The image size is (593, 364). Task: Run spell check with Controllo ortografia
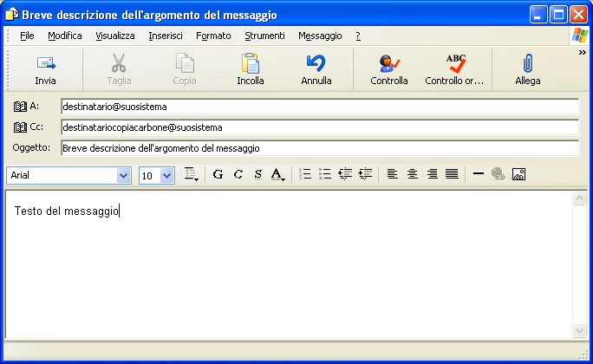click(x=454, y=69)
